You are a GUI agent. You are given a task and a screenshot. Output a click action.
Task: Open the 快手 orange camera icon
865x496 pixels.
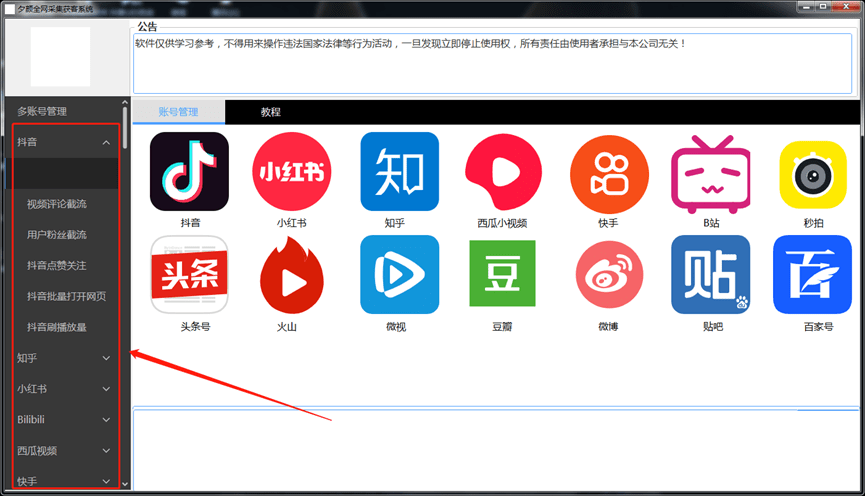609,174
